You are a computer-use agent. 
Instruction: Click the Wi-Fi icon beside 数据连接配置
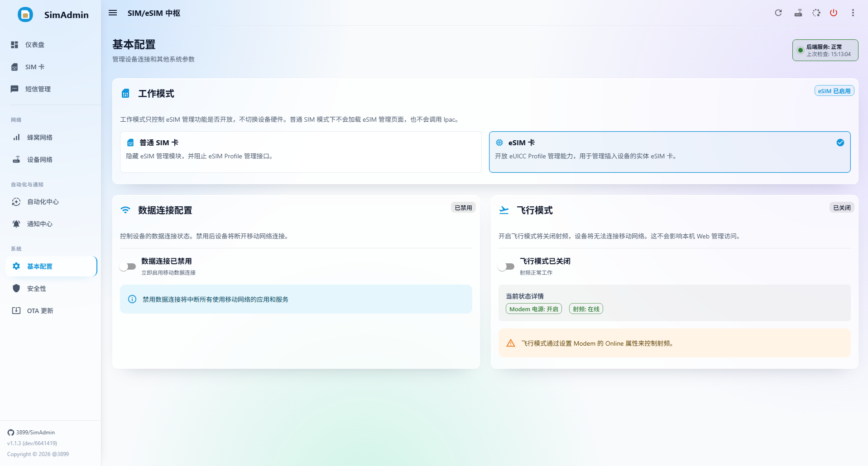125,210
